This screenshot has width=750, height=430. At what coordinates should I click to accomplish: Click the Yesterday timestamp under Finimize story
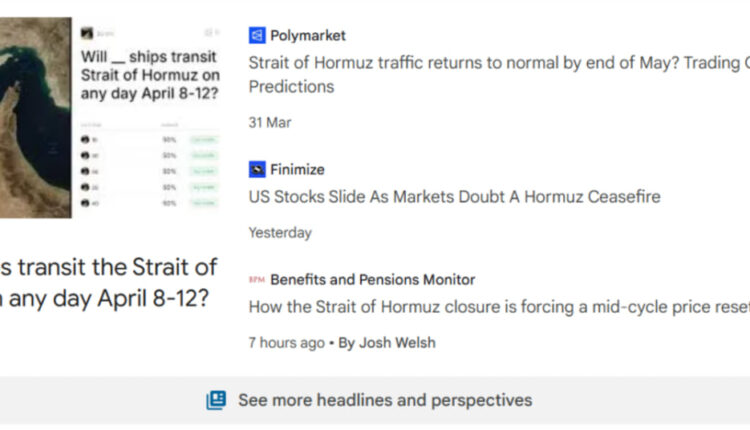pos(280,232)
